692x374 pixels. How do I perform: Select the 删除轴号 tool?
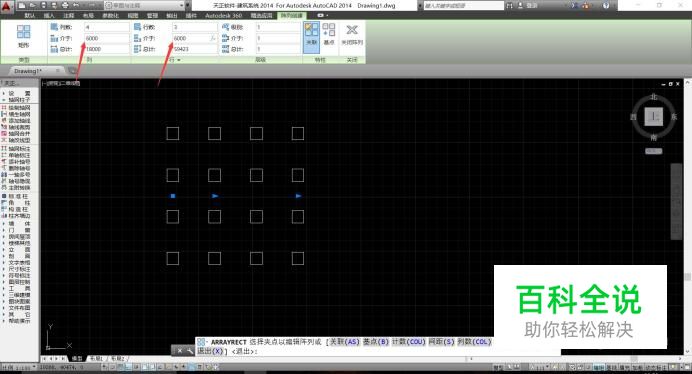(16, 168)
